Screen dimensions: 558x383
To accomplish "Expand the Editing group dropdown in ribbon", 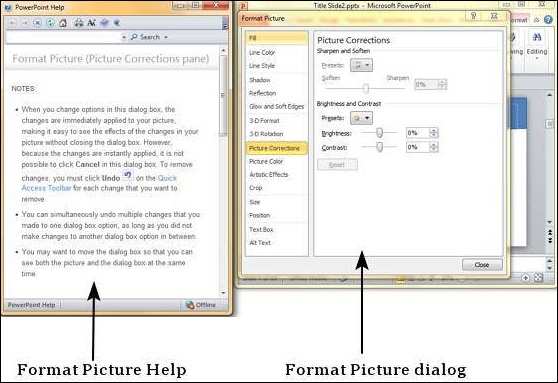I will coord(537,59).
